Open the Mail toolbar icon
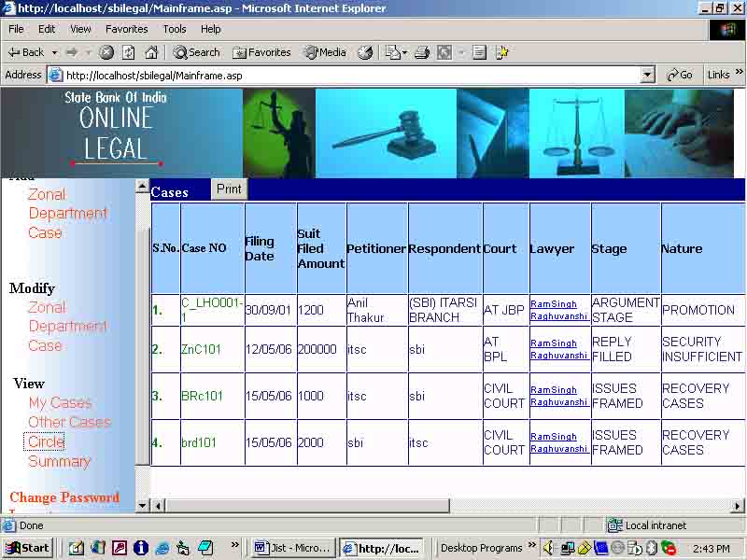Screen dimensions: 747x560 pyautogui.click(x=393, y=52)
